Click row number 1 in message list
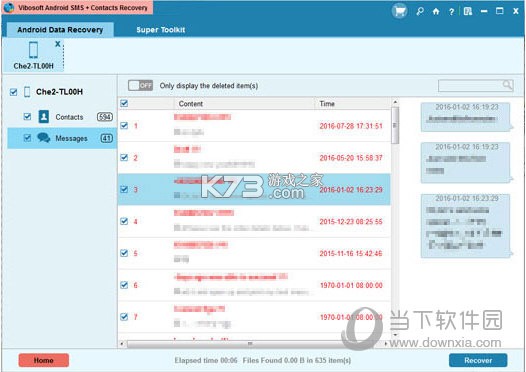 click(136, 126)
